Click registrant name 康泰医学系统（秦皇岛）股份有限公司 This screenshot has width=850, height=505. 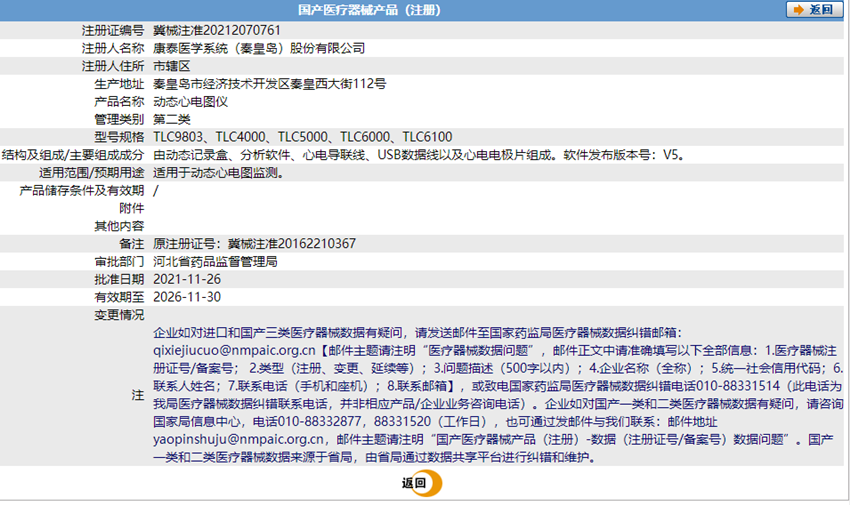259,48
